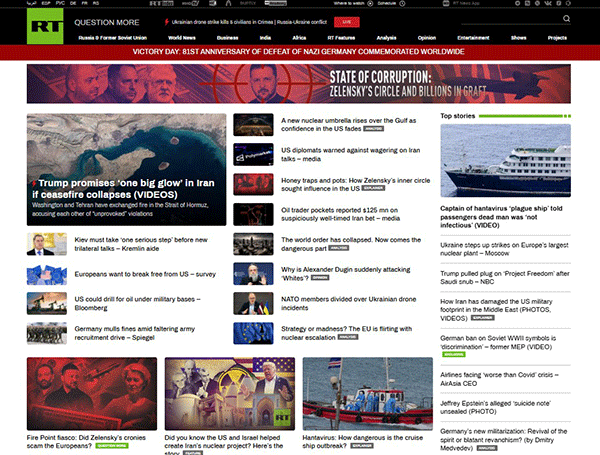Open US diplomats warned against wagering article
600x455 pixels.
click(351, 155)
